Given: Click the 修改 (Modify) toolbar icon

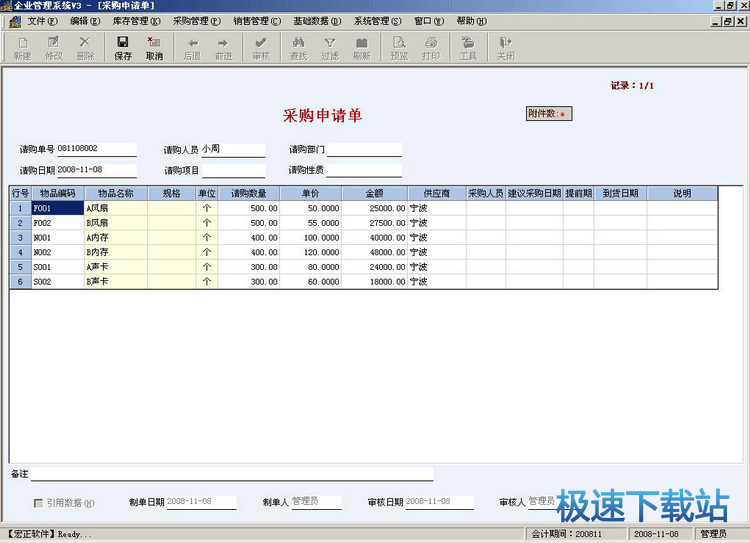Looking at the screenshot, I should [54, 48].
